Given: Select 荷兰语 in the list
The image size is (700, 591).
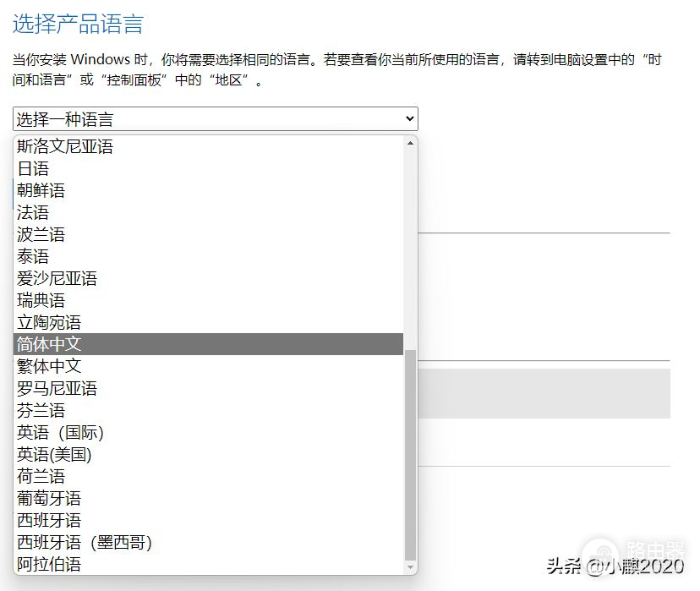Looking at the screenshot, I should coord(208,476).
